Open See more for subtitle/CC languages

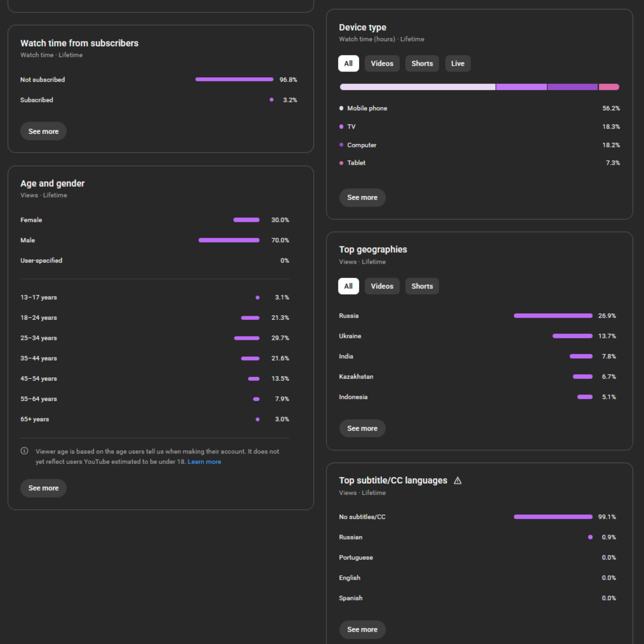(362, 630)
